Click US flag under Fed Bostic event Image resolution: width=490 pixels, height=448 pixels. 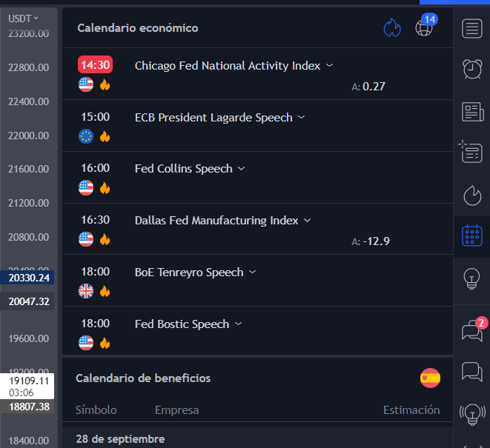point(86,343)
